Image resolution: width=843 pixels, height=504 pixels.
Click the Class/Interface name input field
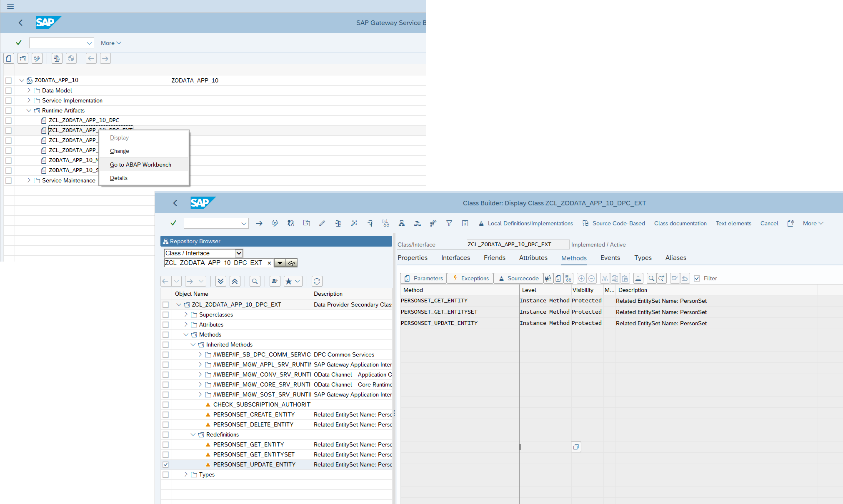tap(518, 245)
